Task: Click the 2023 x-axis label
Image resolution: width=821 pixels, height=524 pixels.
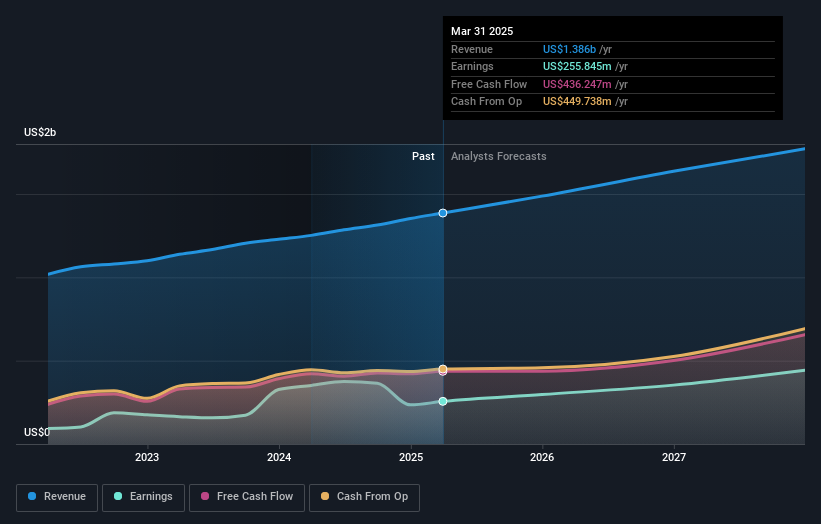Action: [x=147, y=457]
